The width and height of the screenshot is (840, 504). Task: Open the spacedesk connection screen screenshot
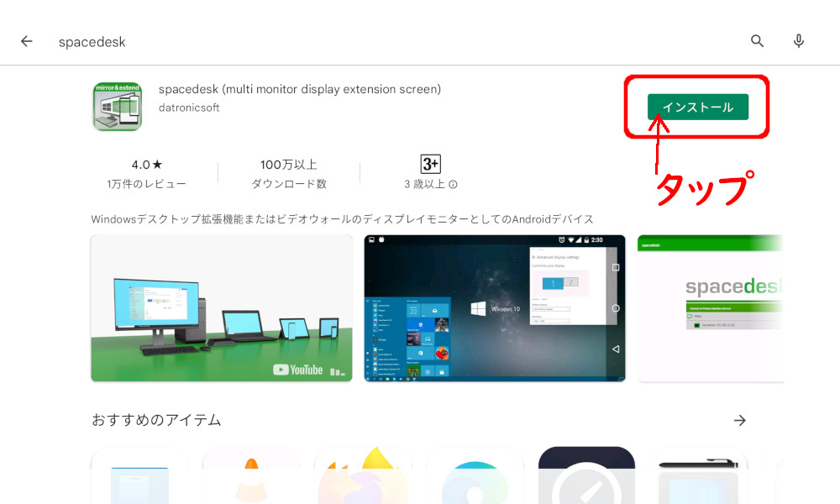coord(711,308)
